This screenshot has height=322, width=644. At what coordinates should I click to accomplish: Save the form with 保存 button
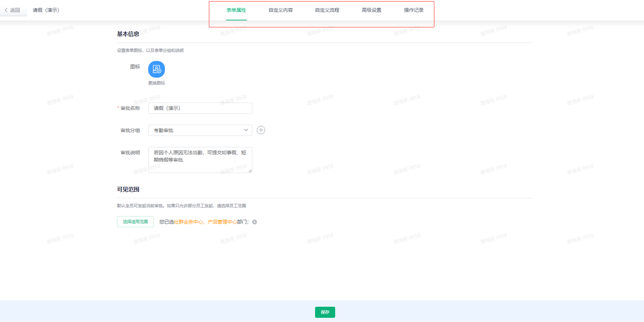coord(325,312)
